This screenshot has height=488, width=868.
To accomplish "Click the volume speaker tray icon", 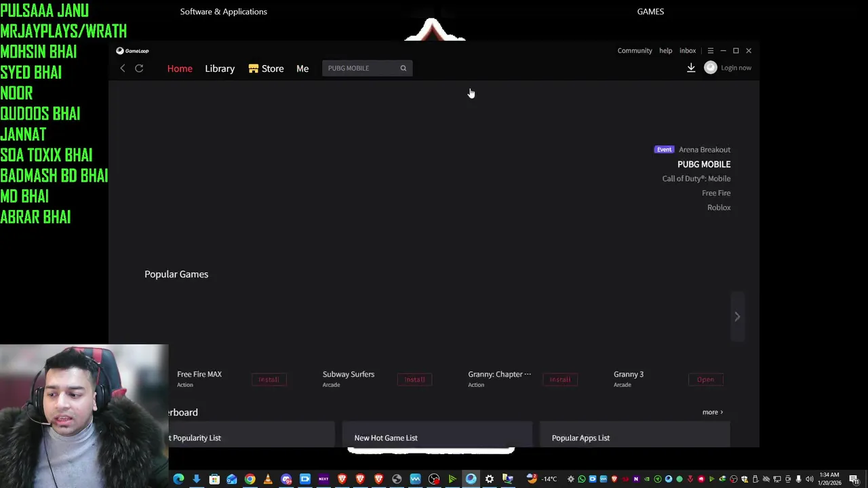I will point(809,479).
